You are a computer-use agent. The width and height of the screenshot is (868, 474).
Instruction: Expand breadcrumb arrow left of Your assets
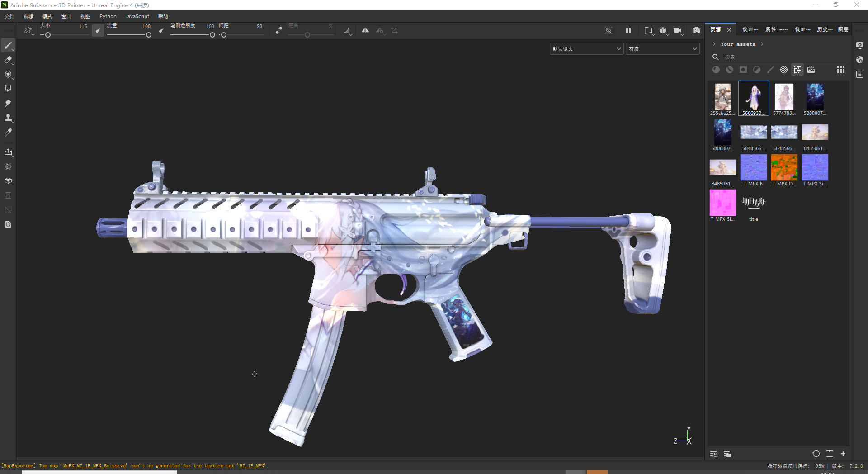point(714,44)
